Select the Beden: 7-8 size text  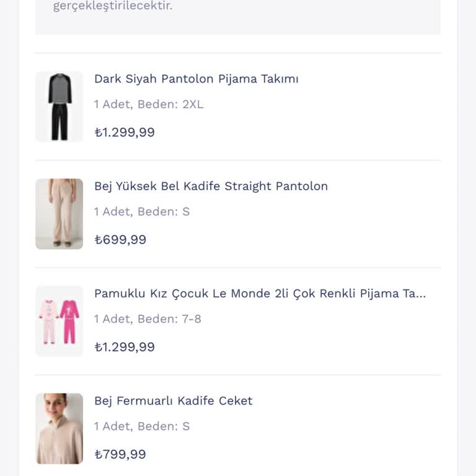[169, 319]
